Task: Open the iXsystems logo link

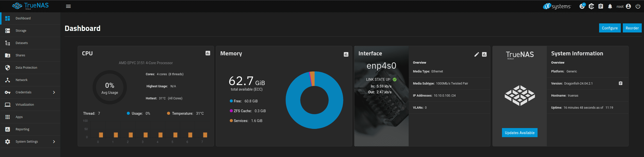Action: (x=557, y=6)
